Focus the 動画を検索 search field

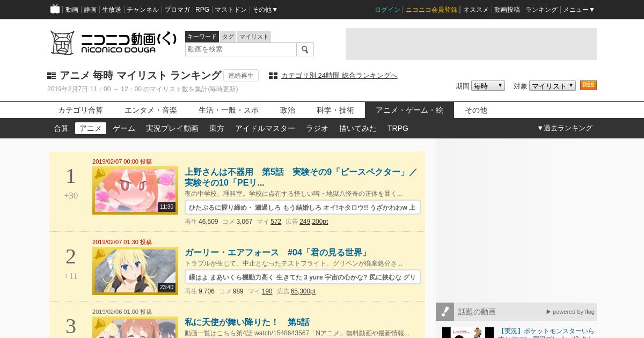click(x=241, y=49)
